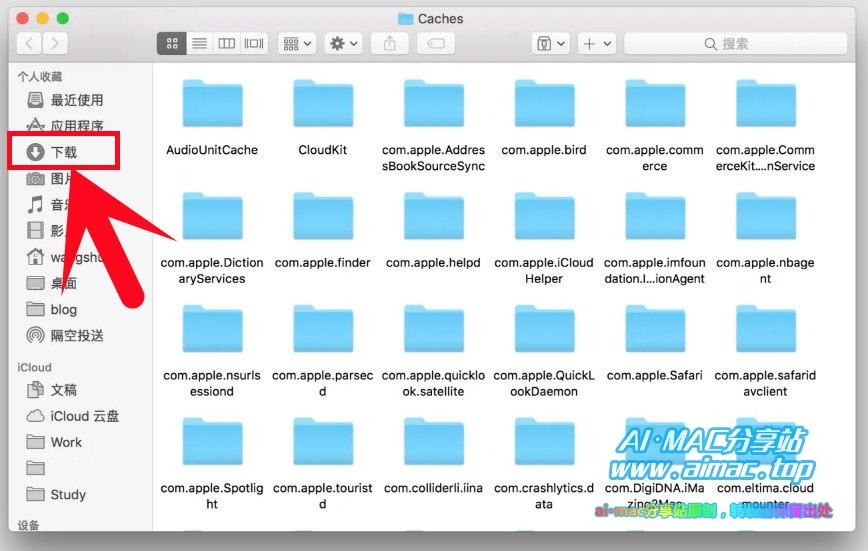The image size is (868, 551).
Task: Switch to list view
Action: coord(199,43)
